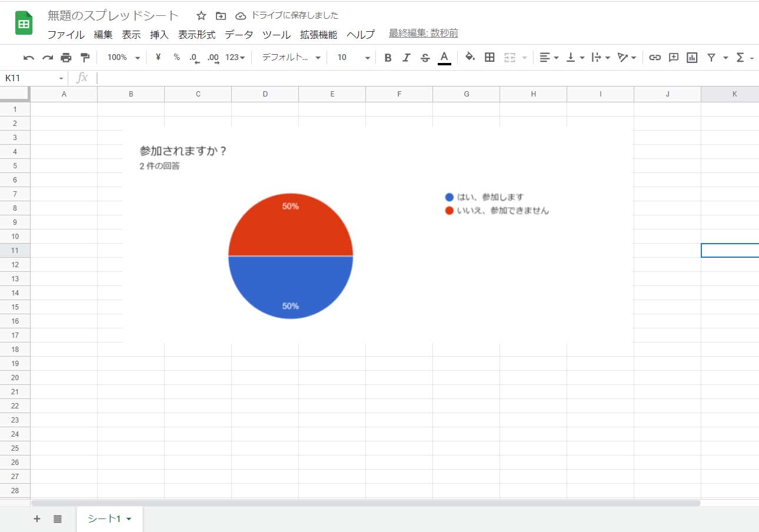
Task: Insert a link with chain icon
Action: point(654,58)
